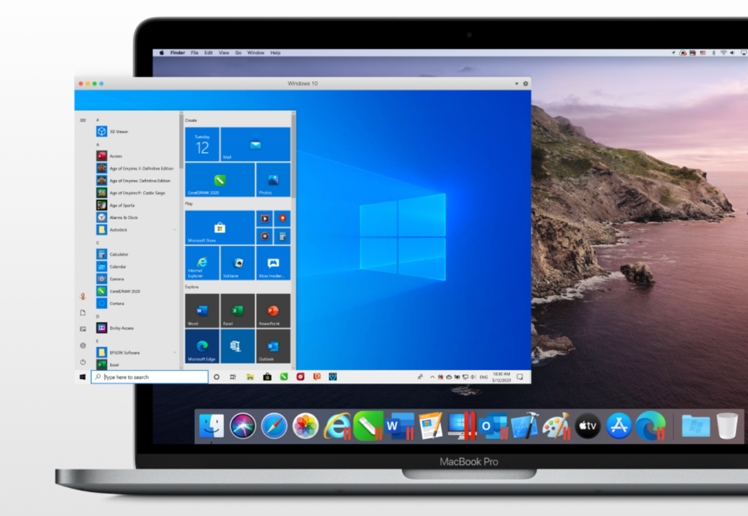Open CorelDRAW on the Windows taskbar
This screenshot has width=748, height=516.
click(x=284, y=377)
